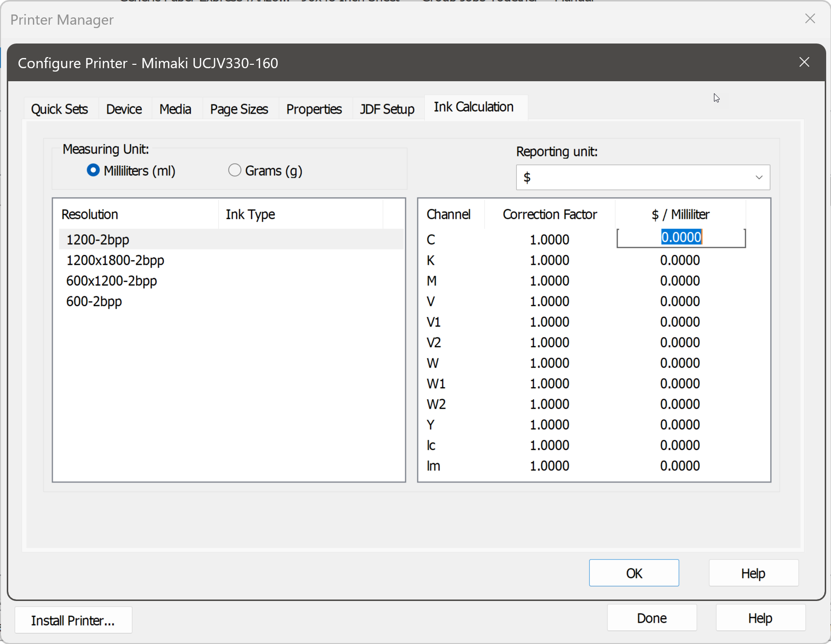Click lm channel correction factor value
This screenshot has height=644, width=831.
click(549, 466)
